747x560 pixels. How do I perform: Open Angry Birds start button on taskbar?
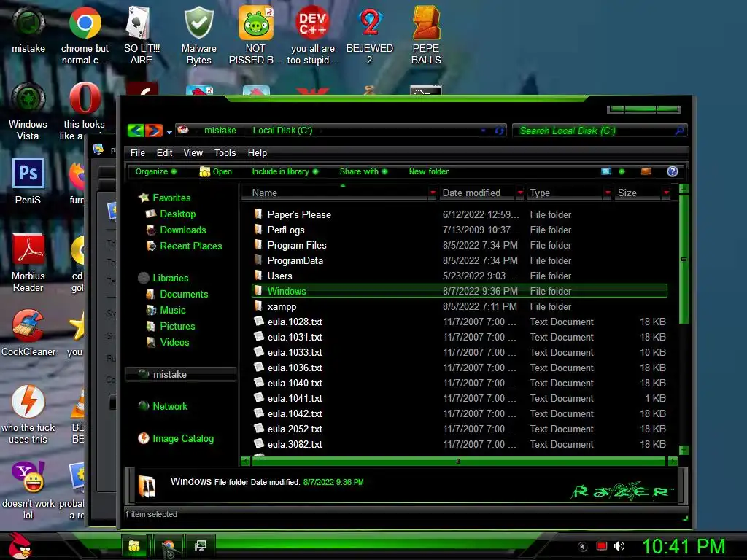pos(20,545)
